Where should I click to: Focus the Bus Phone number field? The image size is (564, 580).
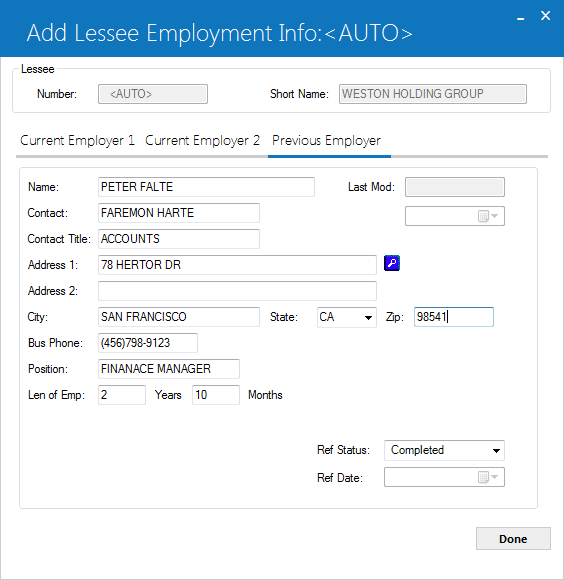[148, 343]
